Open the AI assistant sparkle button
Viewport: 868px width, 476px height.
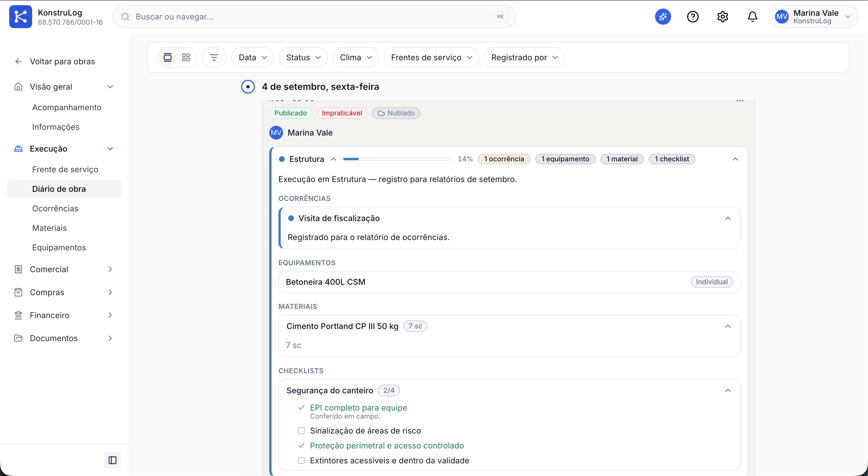tap(663, 17)
